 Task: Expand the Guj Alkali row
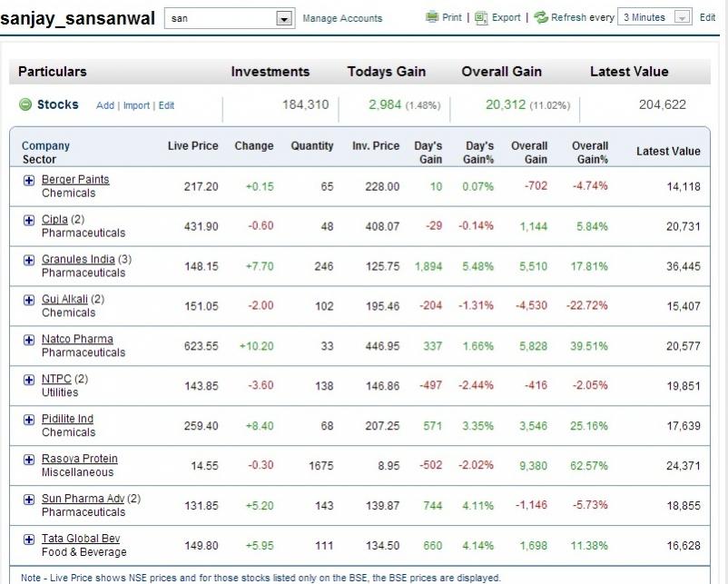point(29,300)
